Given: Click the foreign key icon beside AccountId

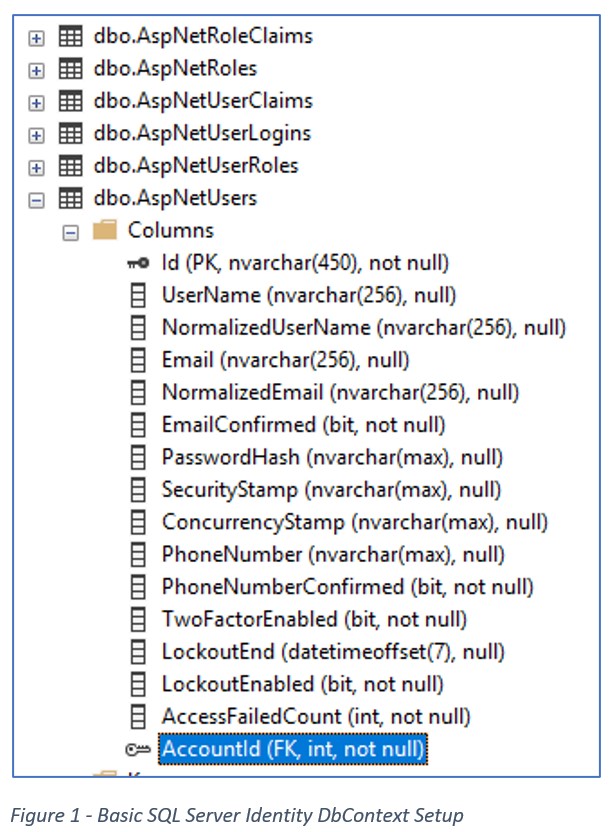Looking at the screenshot, I should click(138, 749).
